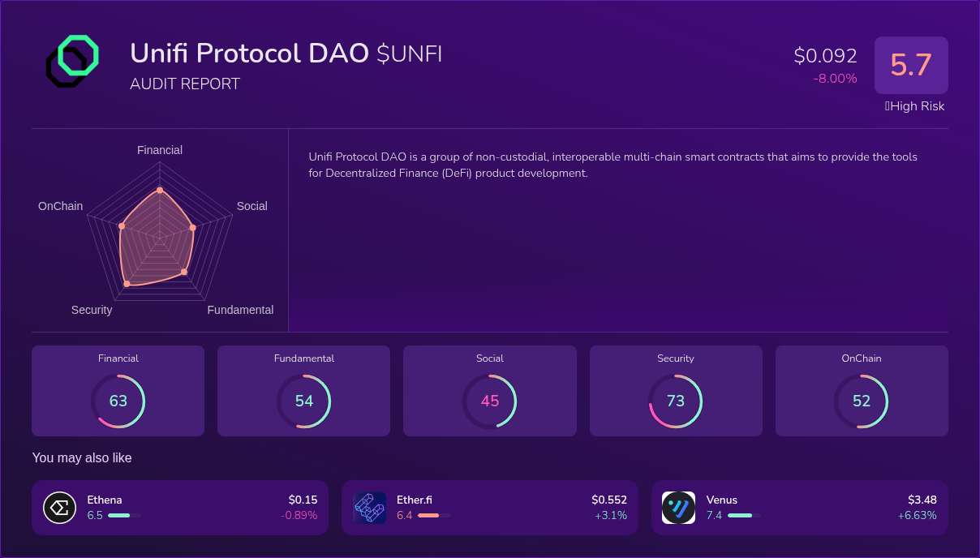Click the +6.63% change for Venus
This screenshot has width=980, height=558.
click(x=915, y=515)
